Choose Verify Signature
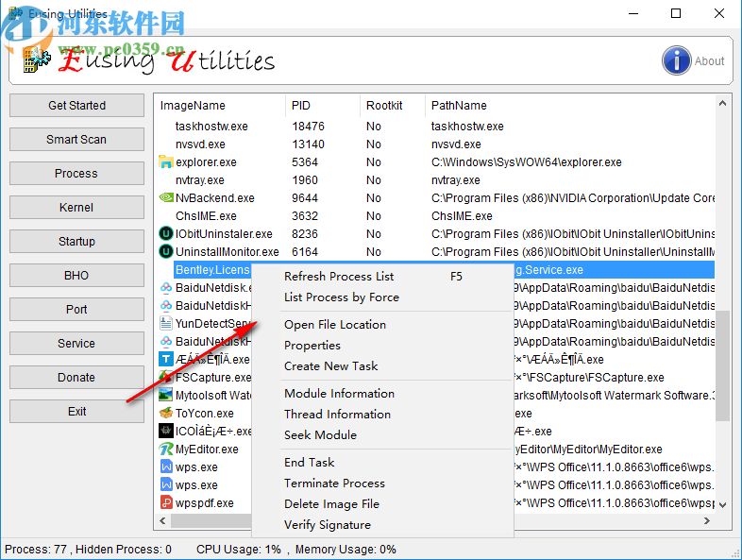The image size is (742, 560). (382, 525)
